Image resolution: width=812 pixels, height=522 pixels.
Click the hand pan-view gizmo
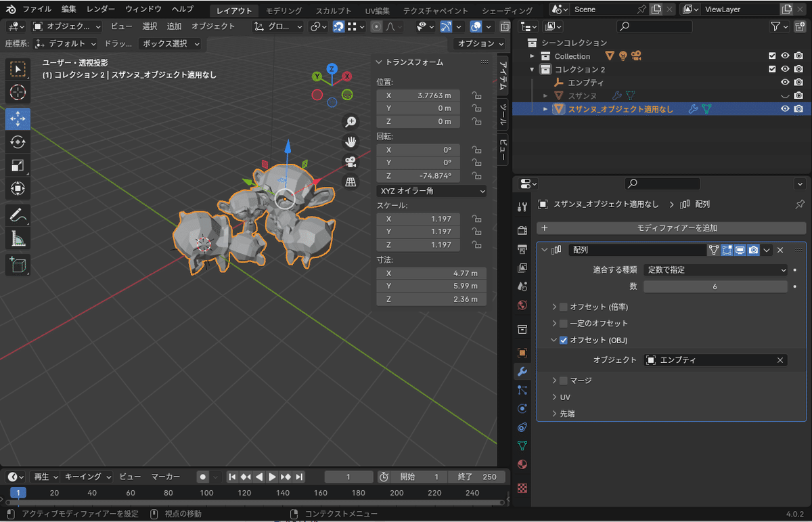pos(351,142)
